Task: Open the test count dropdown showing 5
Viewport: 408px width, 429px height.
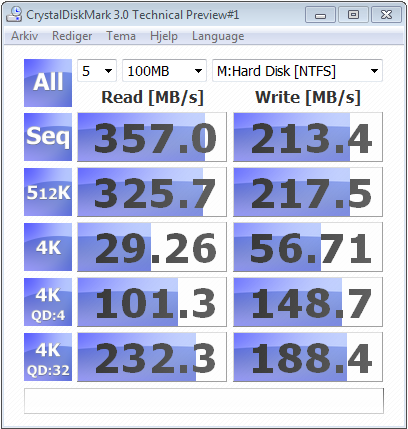Action: [97, 71]
